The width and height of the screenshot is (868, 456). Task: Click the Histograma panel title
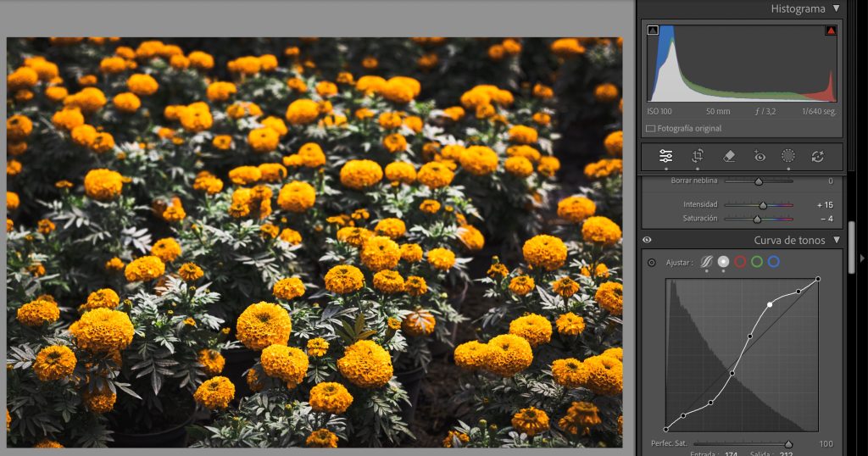[x=798, y=8]
